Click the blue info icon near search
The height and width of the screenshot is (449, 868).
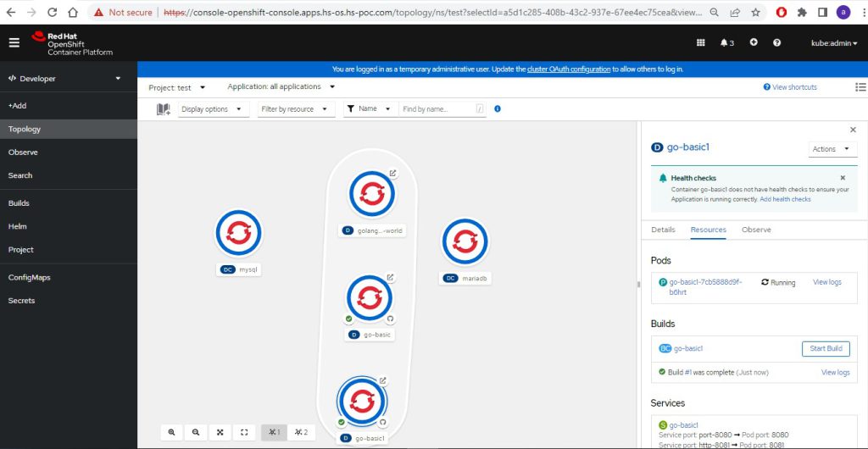tap(497, 109)
